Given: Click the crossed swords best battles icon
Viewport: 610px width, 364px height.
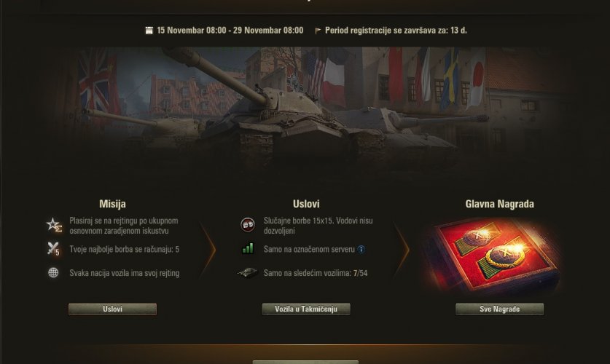Looking at the screenshot, I should (x=53, y=249).
